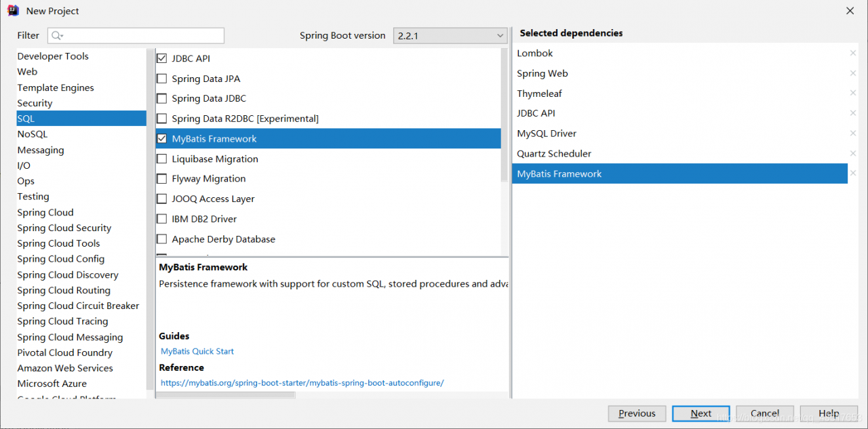This screenshot has width=868, height=429.
Task: Enable Spring Data JPA checkbox
Action: 161,79
